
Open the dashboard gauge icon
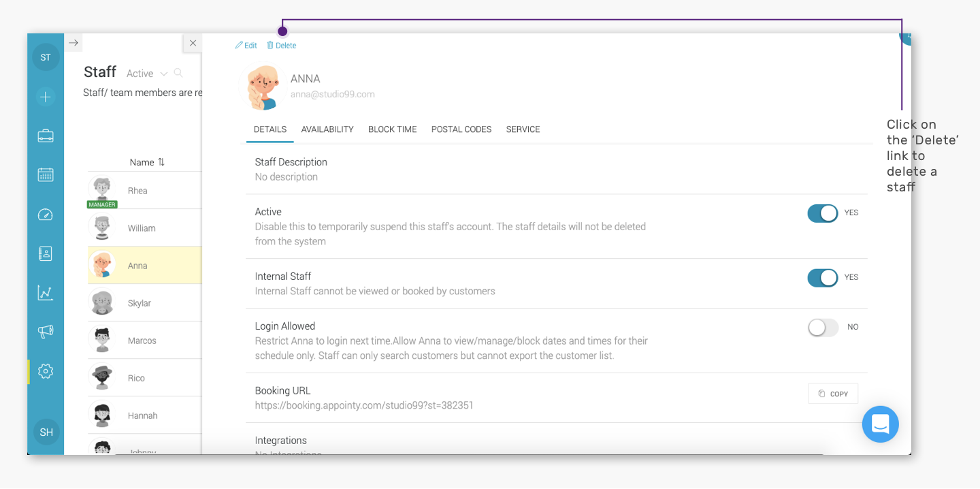46,215
